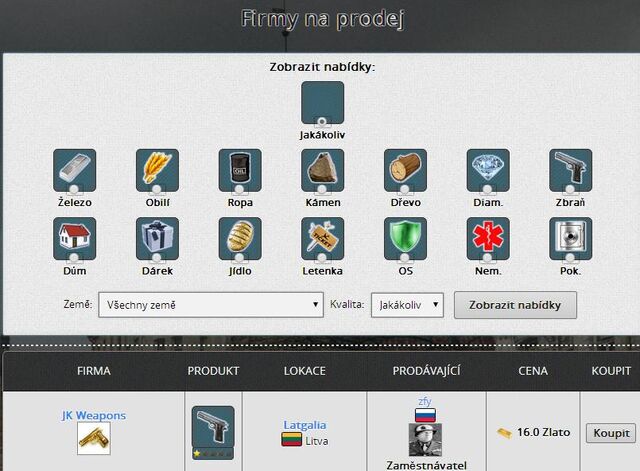Select the Diam. diamond icon
This screenshot has height=471, width=640.
point(488,170)
